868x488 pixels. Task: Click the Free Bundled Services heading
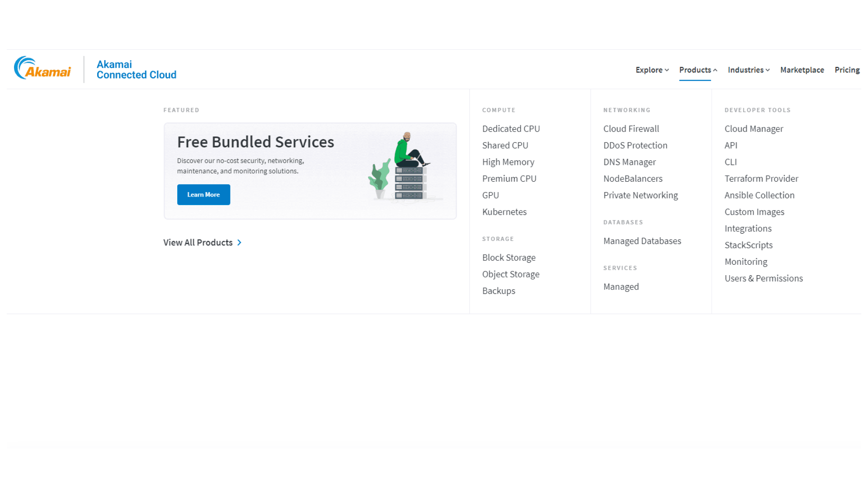point(255,142)
